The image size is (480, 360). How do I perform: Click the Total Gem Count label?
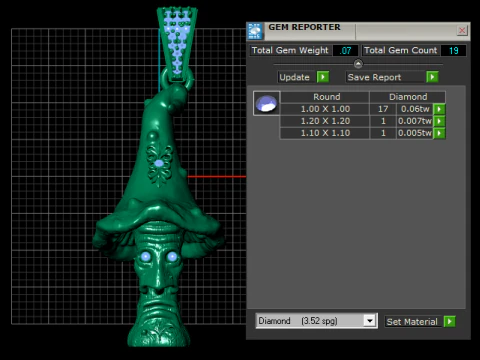[400, 50]
